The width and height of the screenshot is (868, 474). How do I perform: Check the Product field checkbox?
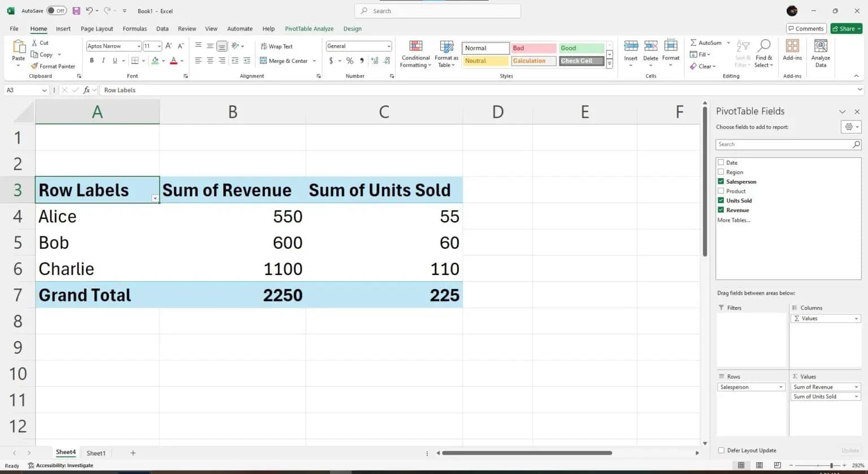coord(721,191)
